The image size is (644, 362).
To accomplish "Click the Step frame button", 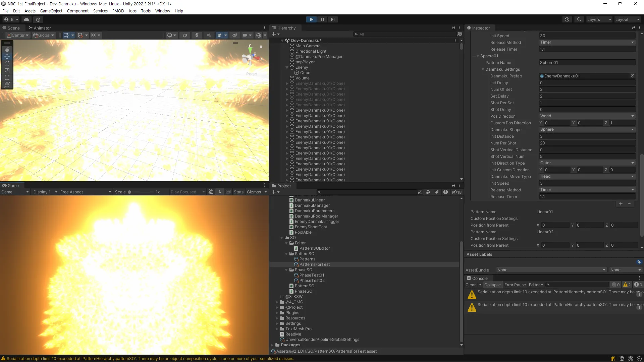I will coord(332,19).
